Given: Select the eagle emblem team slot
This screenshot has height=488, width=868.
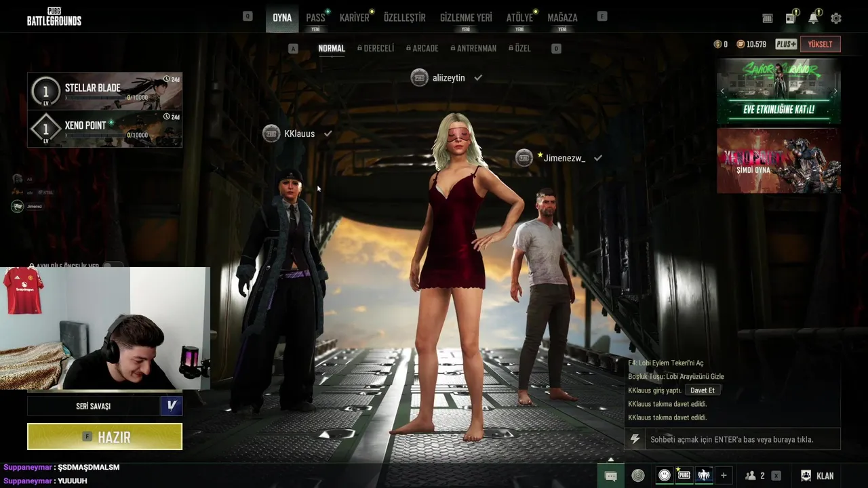Looking at the screenshot, I should pyautogui.click(x=704, y=475).
